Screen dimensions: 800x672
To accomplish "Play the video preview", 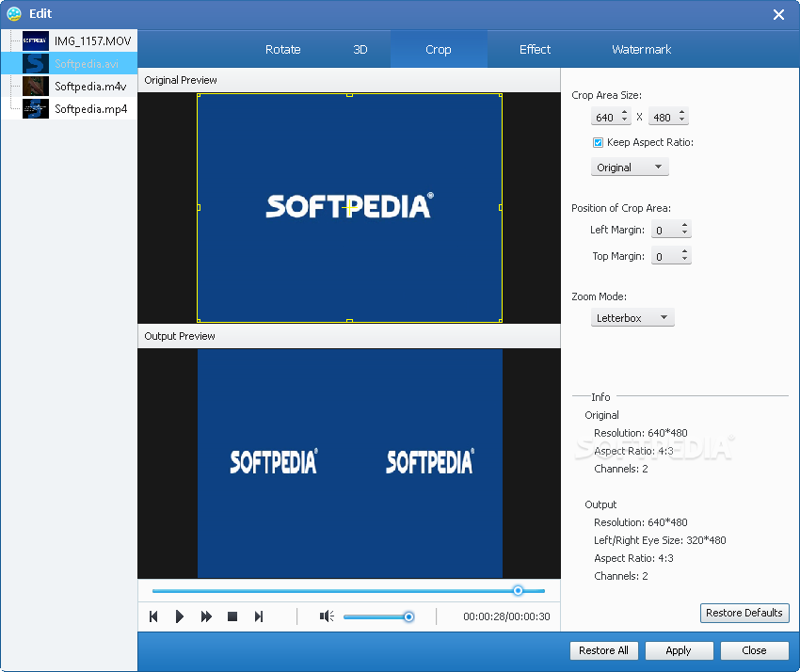I will click(x=180, y=616).
